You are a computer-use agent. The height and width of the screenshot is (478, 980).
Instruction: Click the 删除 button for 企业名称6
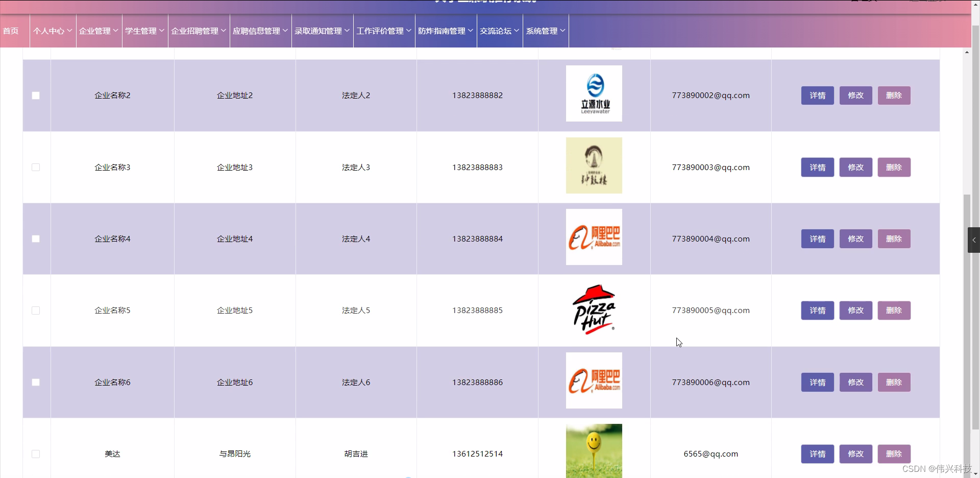coord(894,382)
